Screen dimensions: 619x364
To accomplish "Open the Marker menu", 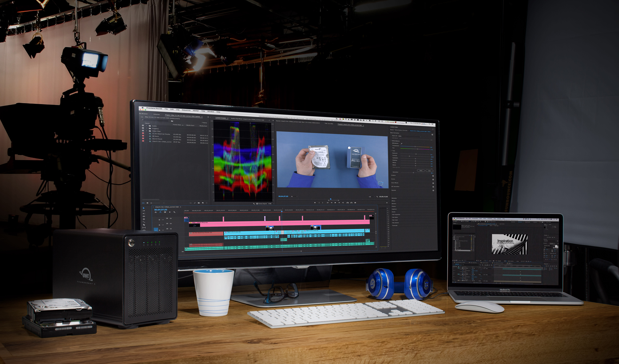I will (196, 111).
